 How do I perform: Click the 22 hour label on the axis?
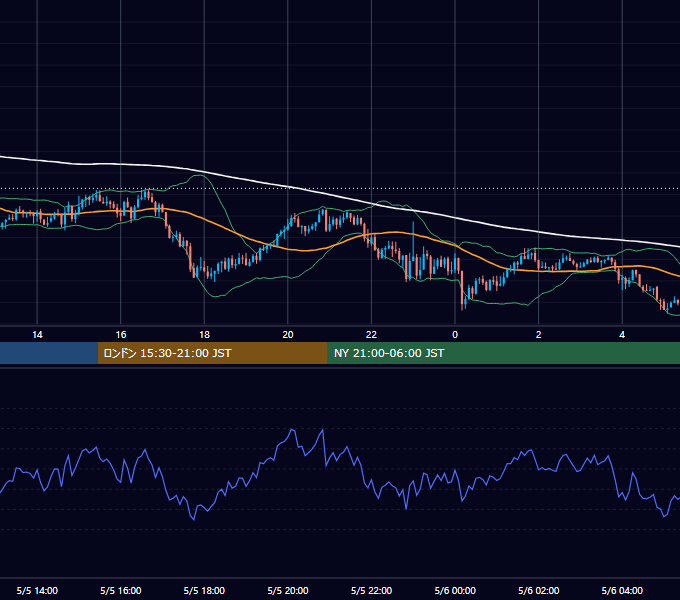pos(371,335)
